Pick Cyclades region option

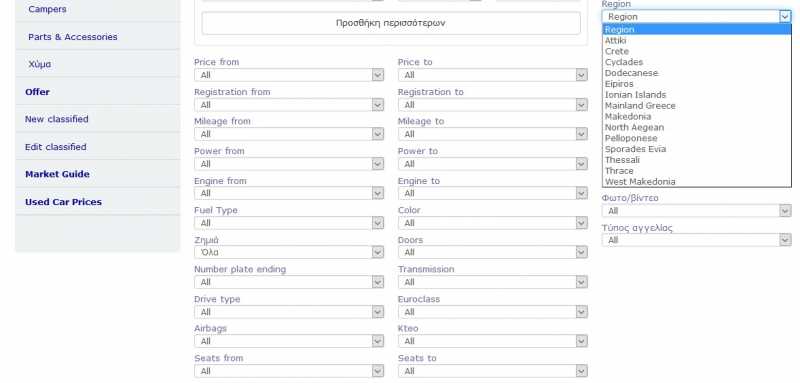696,62
